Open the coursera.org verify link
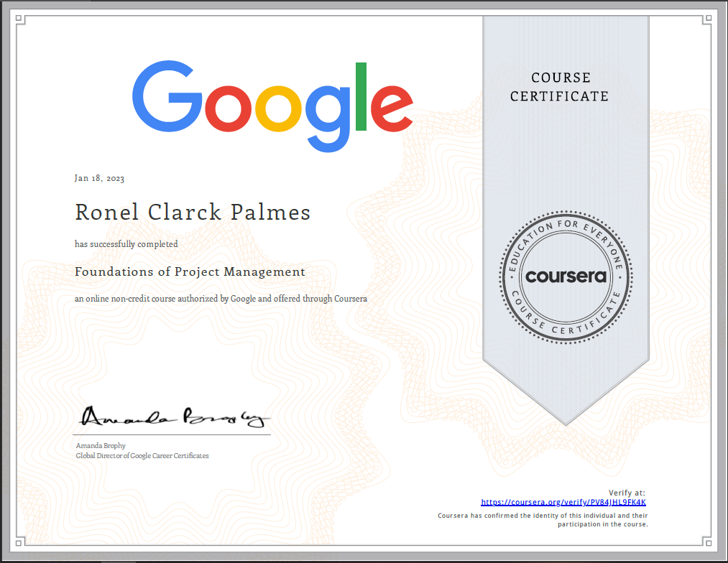The image size is (728, 563). tap(563, 502)
